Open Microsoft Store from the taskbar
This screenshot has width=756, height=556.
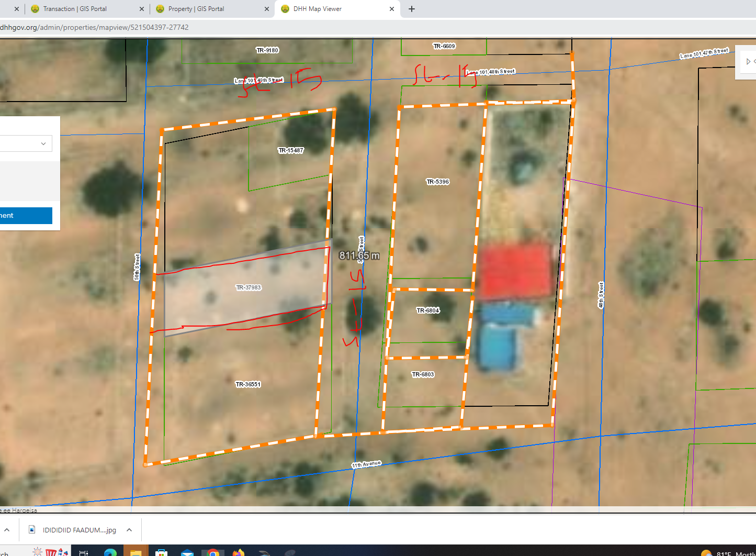(162, 552)
